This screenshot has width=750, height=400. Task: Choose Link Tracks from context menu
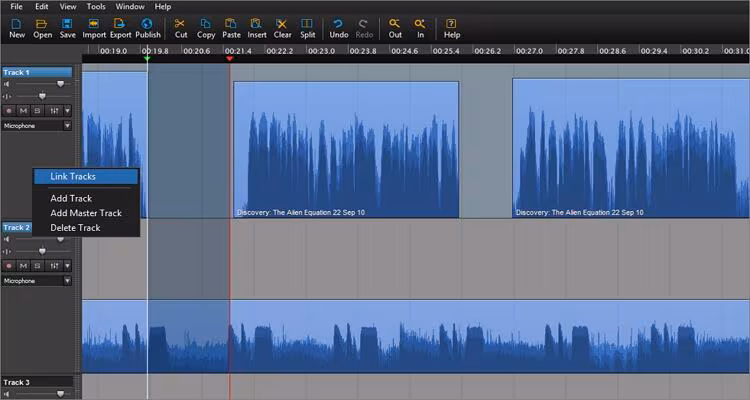pyautogui.click(x=86, y=177)
